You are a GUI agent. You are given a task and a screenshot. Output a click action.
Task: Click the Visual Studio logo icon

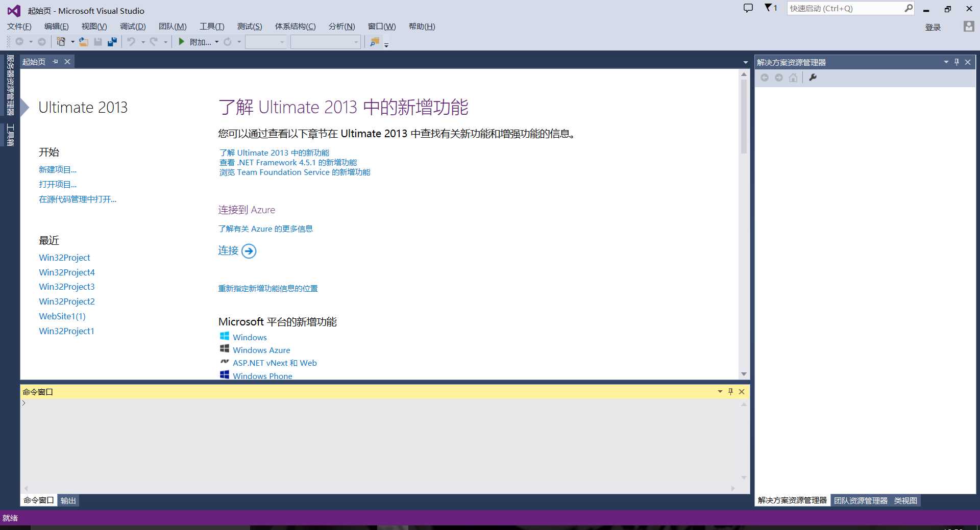coord(14,10)
